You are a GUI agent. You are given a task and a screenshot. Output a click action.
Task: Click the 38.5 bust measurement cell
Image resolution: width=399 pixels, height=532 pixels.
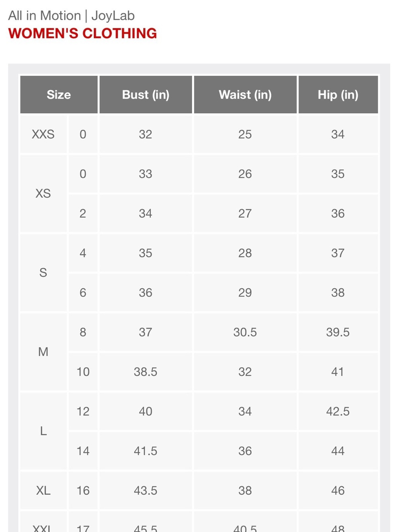(x=146, y=372)
